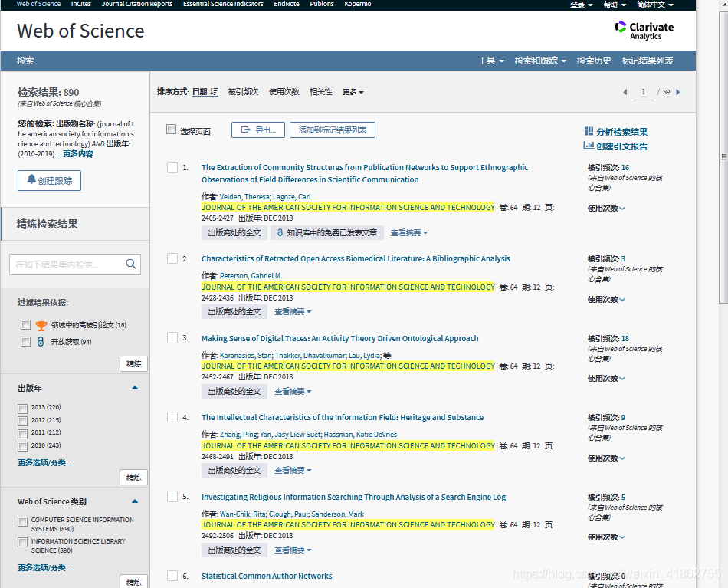728x588 pixels.
Task: Sort results by 相关性
Action: coord(321,92)
